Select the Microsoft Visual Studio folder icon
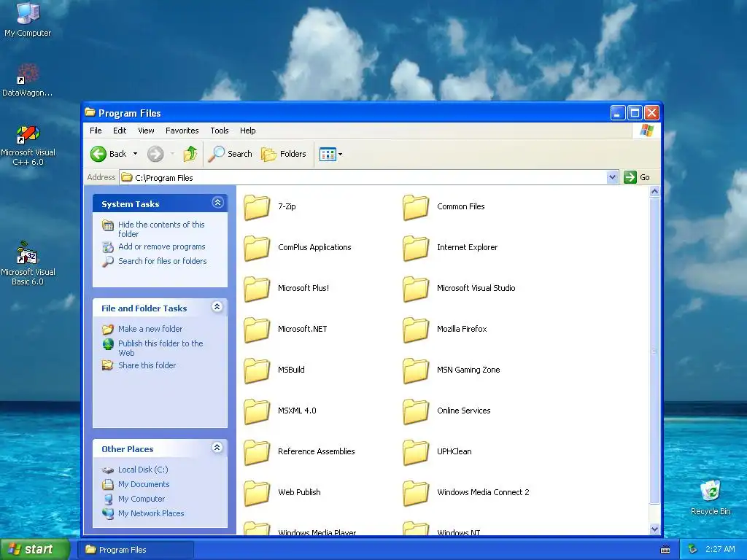747x560 pixels. pyautogui.click(x=416, y=289)
